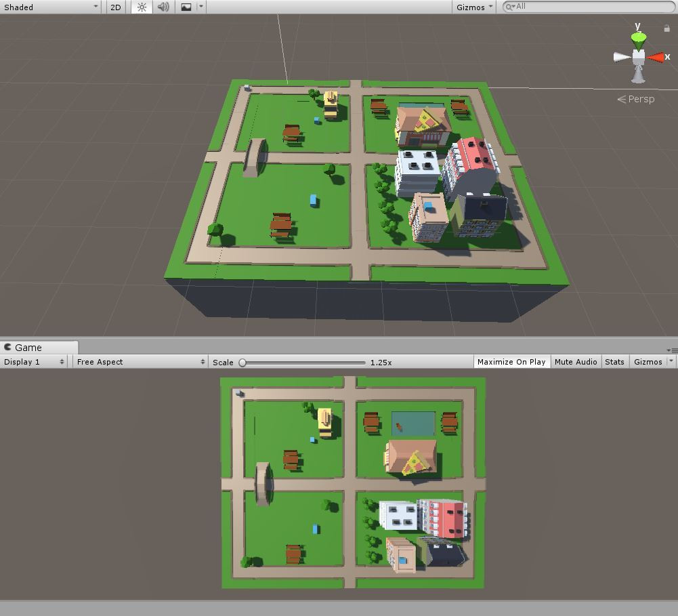The width and height of the screenshot is (678, 616).
Task: Show the Stats overlay in the Game view
Action: pyautogui.click(x=614, y=362)
